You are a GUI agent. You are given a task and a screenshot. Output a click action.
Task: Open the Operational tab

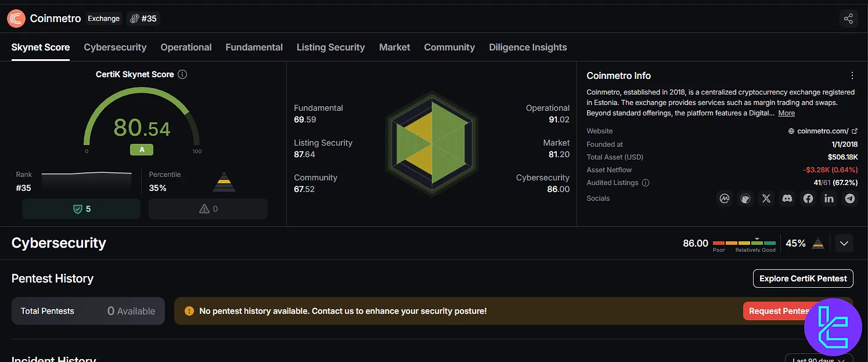tap(186, 48)
